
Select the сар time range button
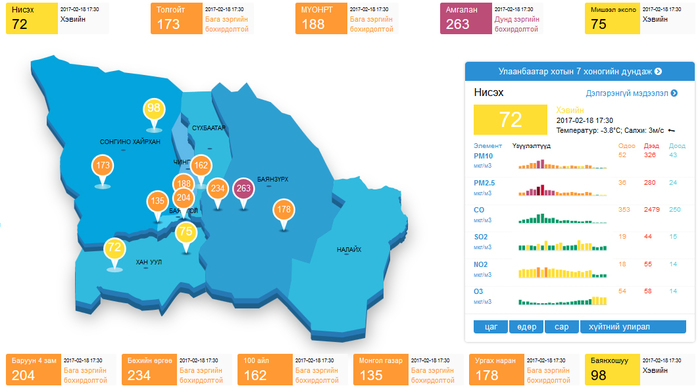point(562,327)
